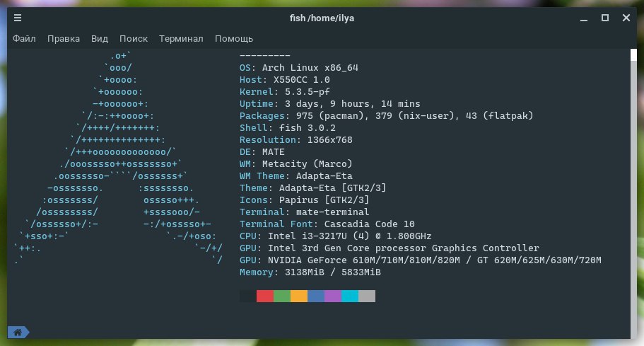Click the fish prompt home icon
Viewport: 644px width, 346px height.
tap(18, 332)
